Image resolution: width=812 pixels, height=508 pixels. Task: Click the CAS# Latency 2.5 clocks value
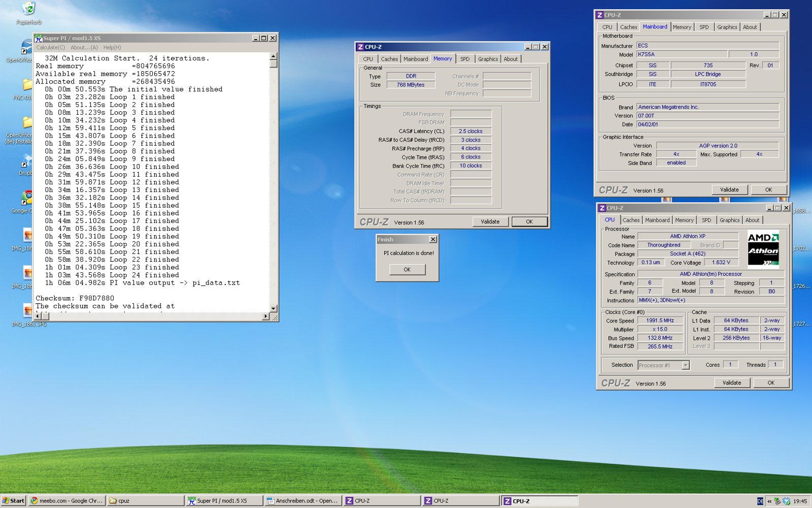(x=471, y=131)
